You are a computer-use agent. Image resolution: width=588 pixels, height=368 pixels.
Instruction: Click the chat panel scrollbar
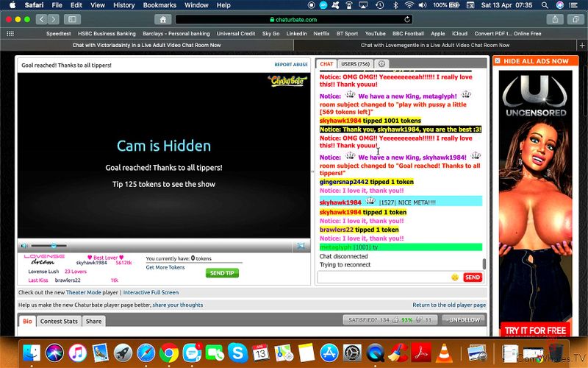point(484,264)
